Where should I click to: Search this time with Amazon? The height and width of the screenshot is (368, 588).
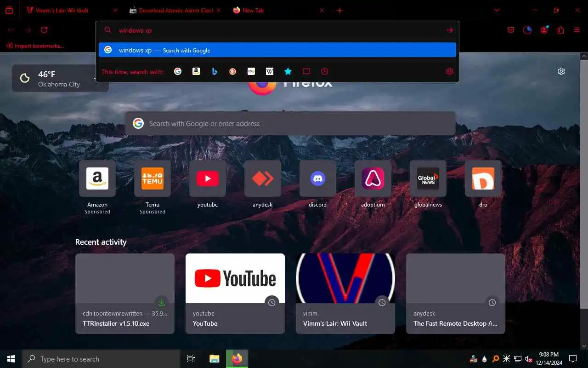coord(196,71)
